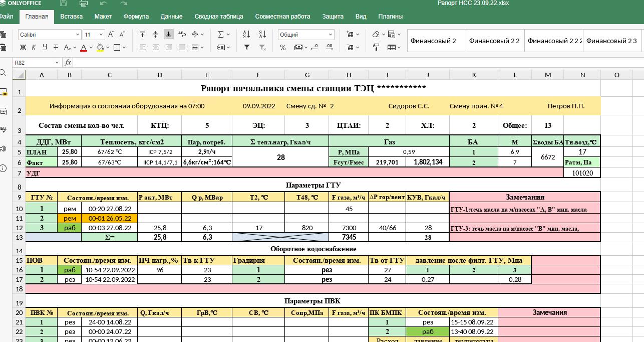Toggle underline formatting (Ч)
The image size is (644, 342).
click(45, 48)
